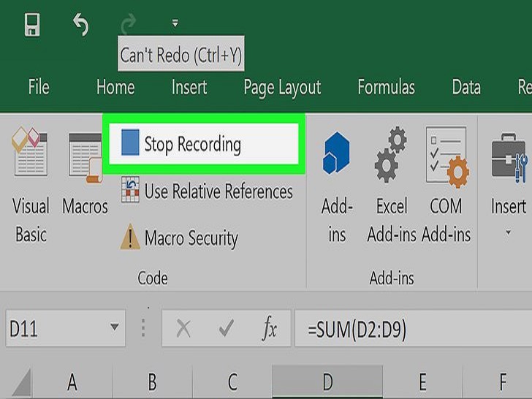Switch to the Formulas tab
This screenshot has width=532, height=399.
pyautogui.click(x=386, y=88)
